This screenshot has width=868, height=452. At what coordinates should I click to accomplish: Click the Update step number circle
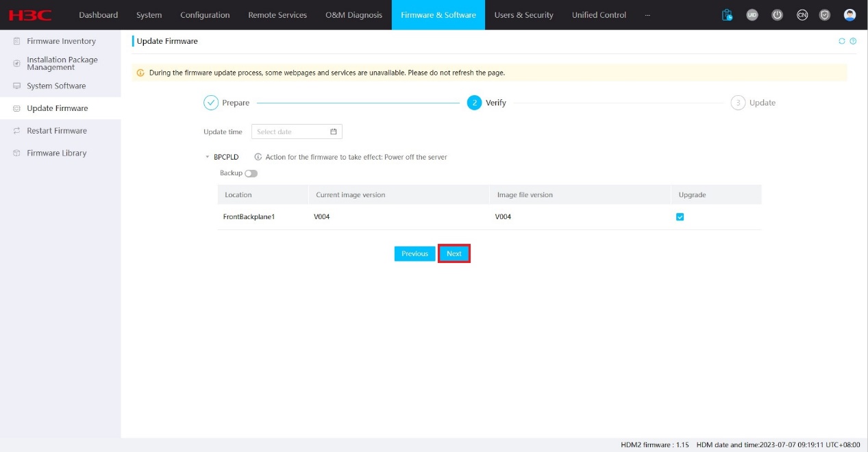point(738,103)
